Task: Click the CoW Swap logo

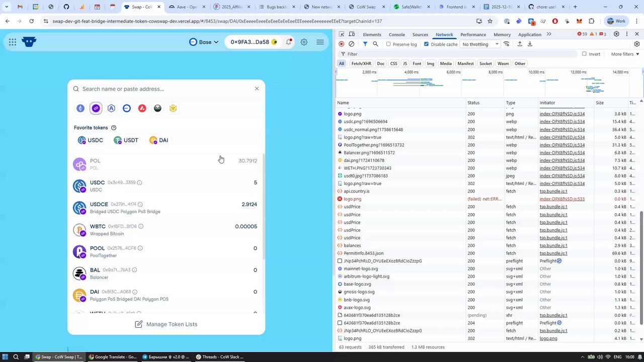Action: click(x=29, y=42)
